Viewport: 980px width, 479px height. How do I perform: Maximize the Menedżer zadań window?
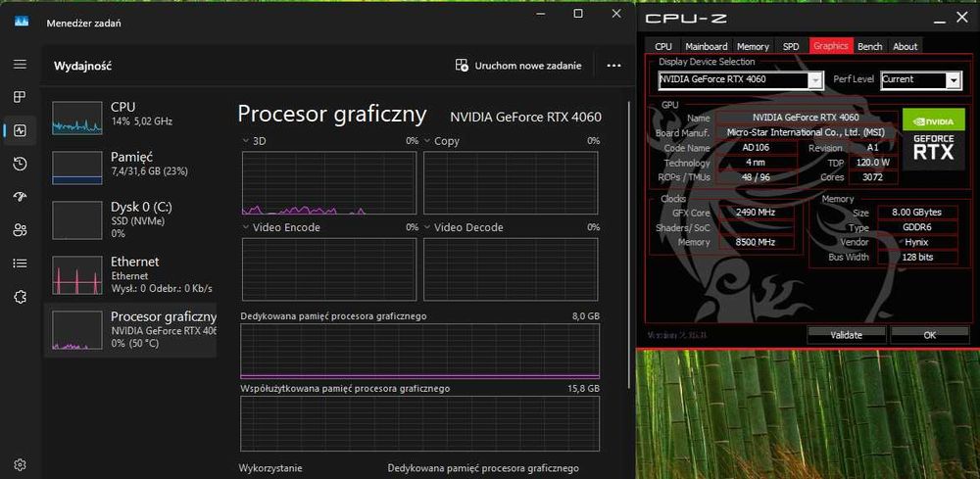click(x=578, y=13)
